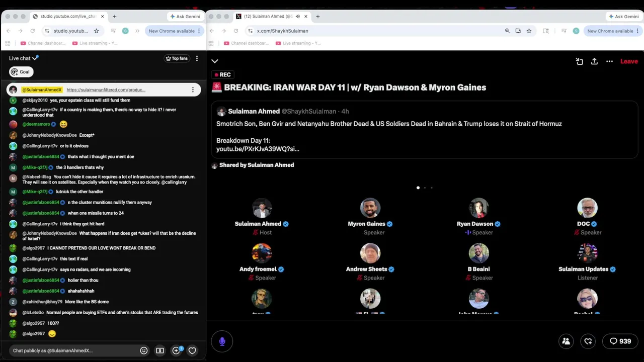Screen dimensions: 644x362
Task: Open Channel dashboard bookmark in left window
Action: (43, 43)
